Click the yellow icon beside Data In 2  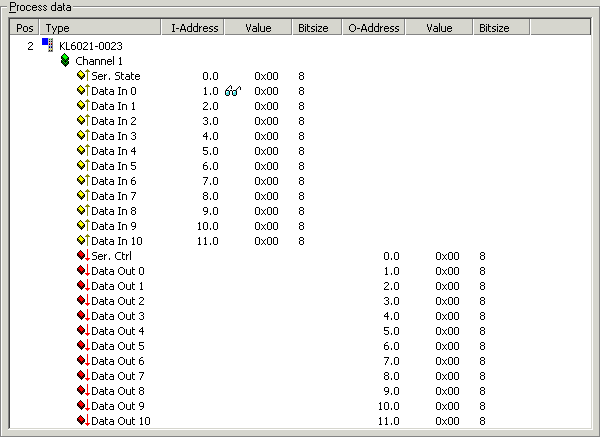tap(83, 120)
